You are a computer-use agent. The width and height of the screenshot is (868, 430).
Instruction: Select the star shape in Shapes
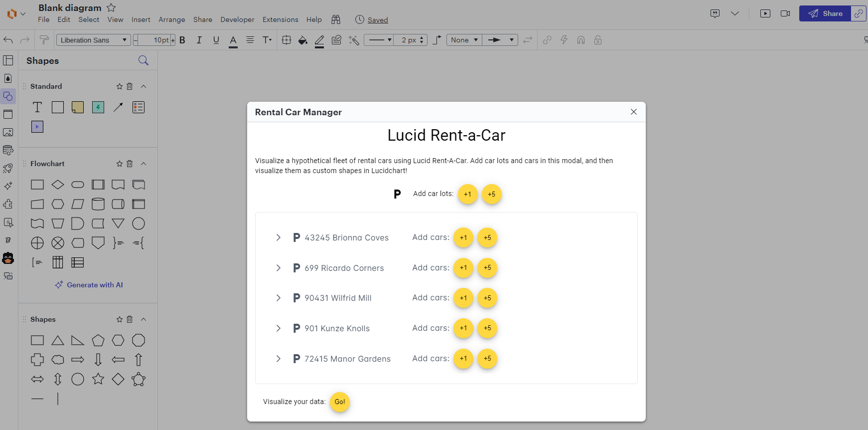tap(98, 379)
